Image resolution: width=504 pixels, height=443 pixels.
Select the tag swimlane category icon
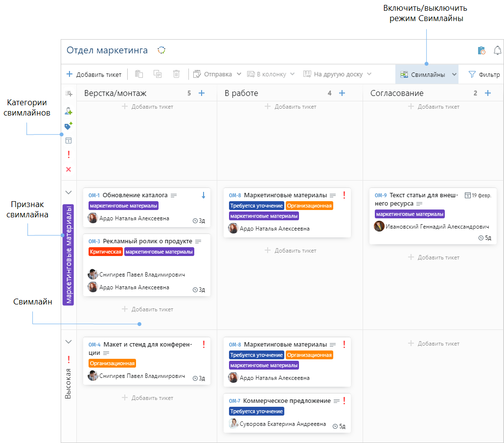coord(69,126)
